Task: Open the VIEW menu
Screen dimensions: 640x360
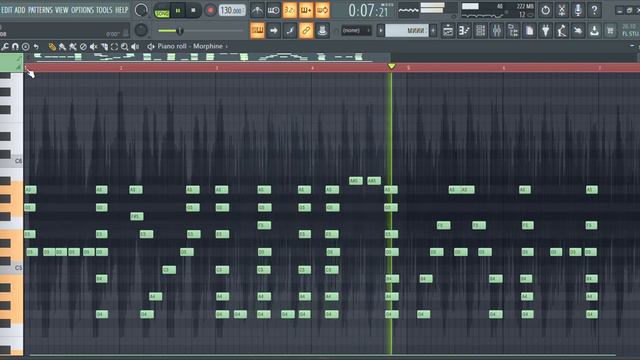Action: [x=62, y=10]
